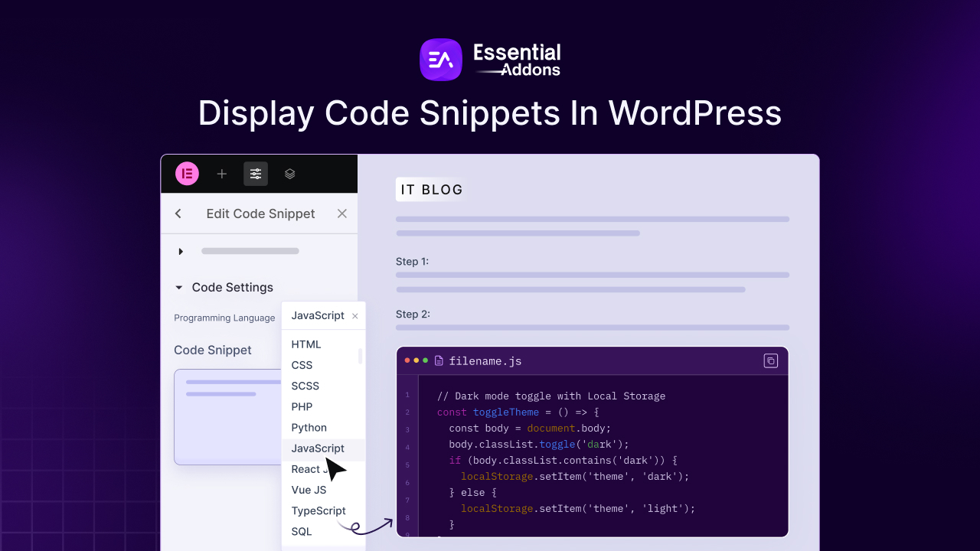Viewport: 980px width, 551px height.
Task: Close the Edit Code Snippet panel
Action: pos(341,214)
